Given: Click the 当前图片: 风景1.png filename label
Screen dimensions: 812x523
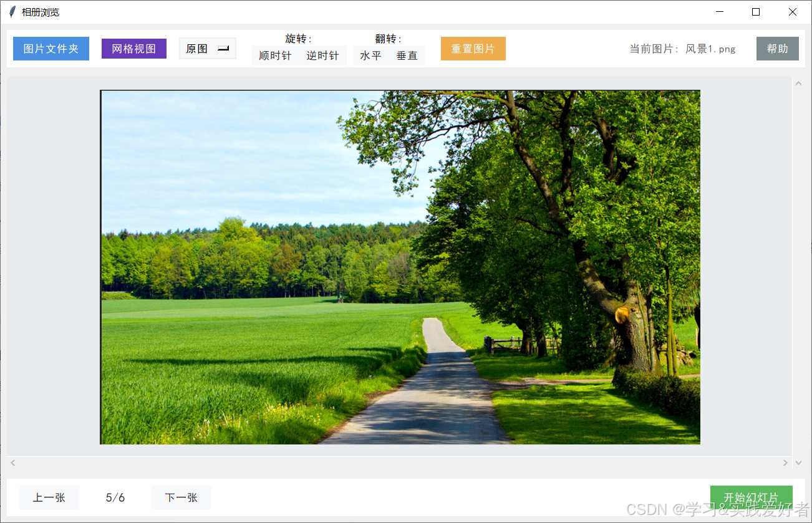Looking at the screenshot, I should point(683,49).
